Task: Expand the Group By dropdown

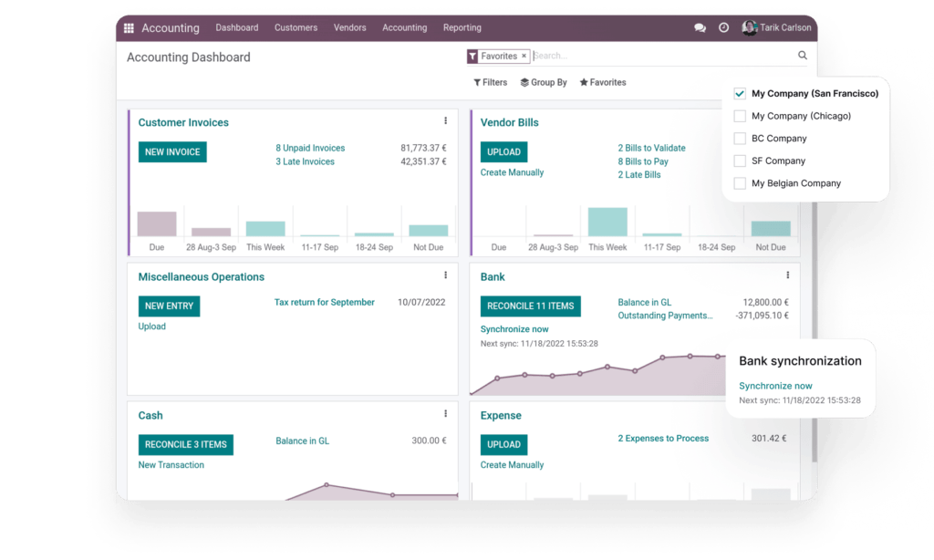Action: [544, 82]
